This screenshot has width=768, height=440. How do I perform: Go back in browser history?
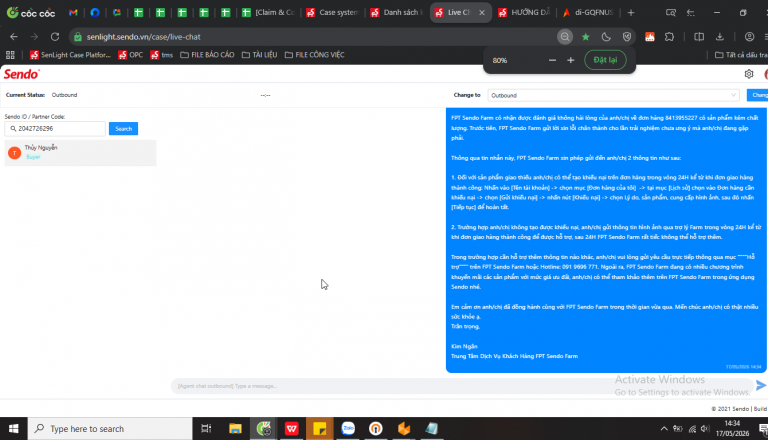coord(14,37)
